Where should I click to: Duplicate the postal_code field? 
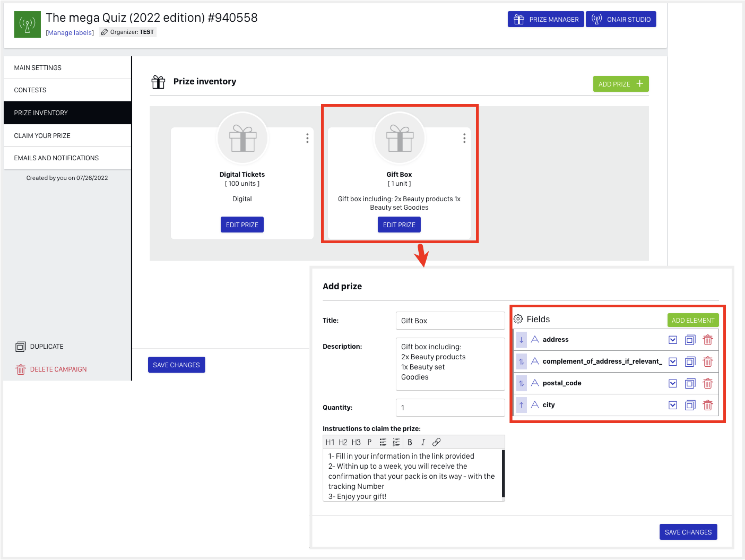[x=690, y=384]
